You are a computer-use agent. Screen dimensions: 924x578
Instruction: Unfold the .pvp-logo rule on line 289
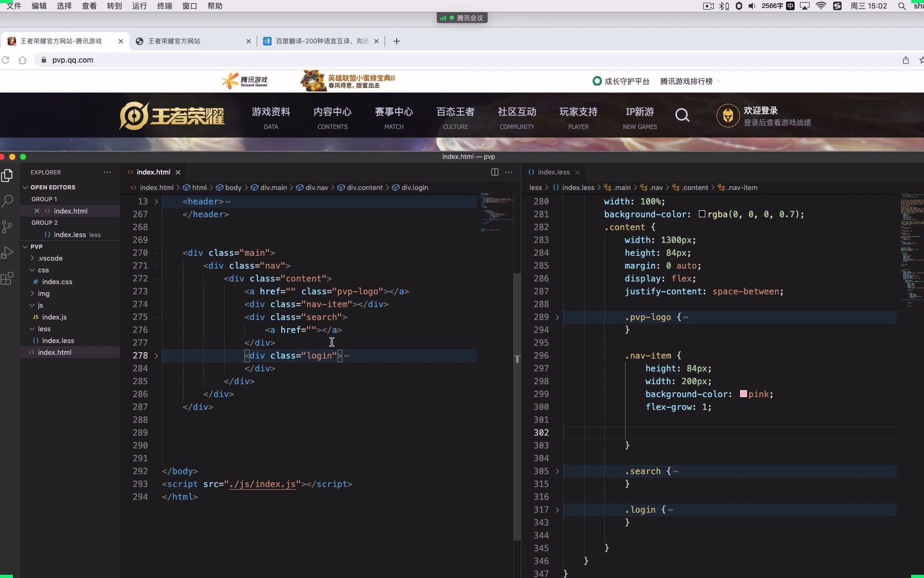pyautogui.click(x=557, y=317)
